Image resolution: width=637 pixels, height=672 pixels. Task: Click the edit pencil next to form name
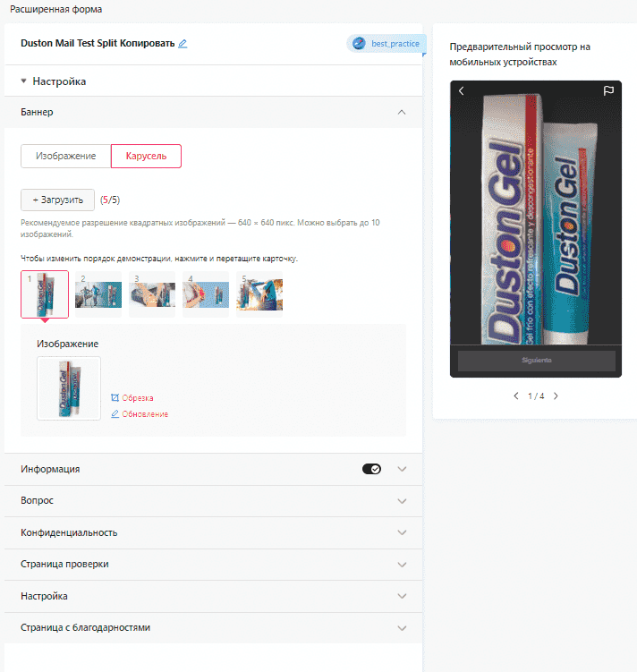[183, 44]
